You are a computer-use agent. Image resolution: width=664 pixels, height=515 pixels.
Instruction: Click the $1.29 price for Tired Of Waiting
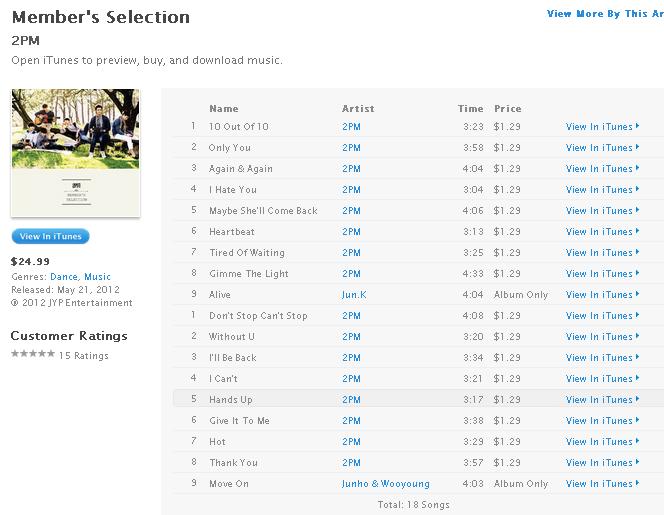pyautogui.click(x=507, y=253)
